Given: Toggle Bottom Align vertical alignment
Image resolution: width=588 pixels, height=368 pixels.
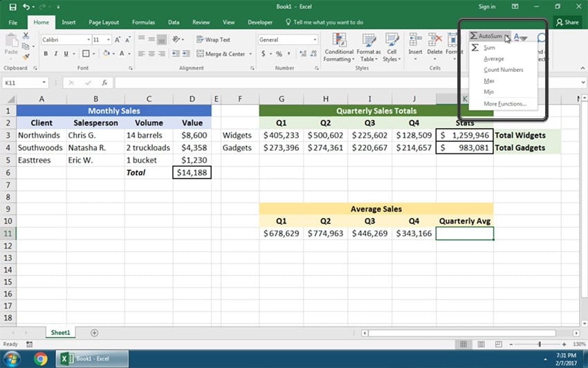Looking at the screenshot, I should coord(162,39).
